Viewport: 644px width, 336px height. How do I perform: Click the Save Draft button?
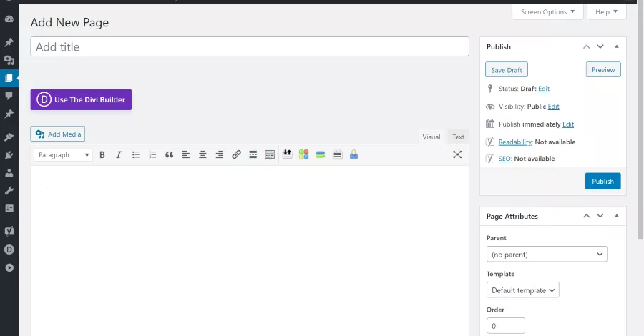(x=507, y=70)
